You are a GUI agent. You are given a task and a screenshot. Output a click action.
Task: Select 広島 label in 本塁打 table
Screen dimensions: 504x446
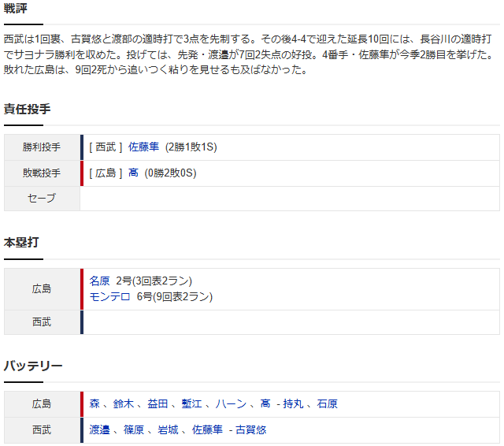[x=42, y=288]
